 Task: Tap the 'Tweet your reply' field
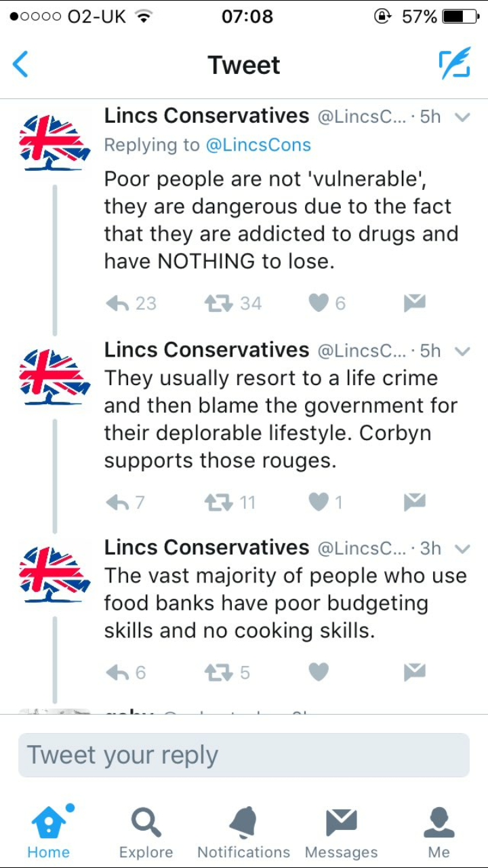tap(244, 755)
